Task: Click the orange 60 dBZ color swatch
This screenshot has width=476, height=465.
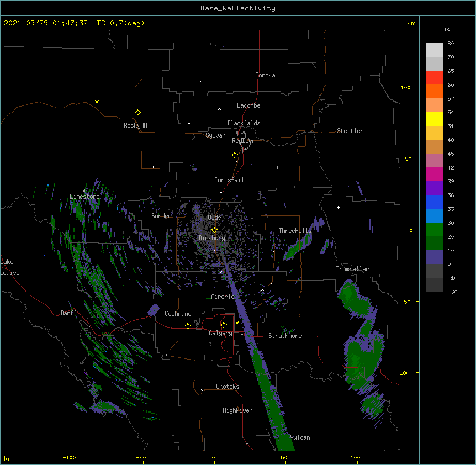Action: (434, 91)
